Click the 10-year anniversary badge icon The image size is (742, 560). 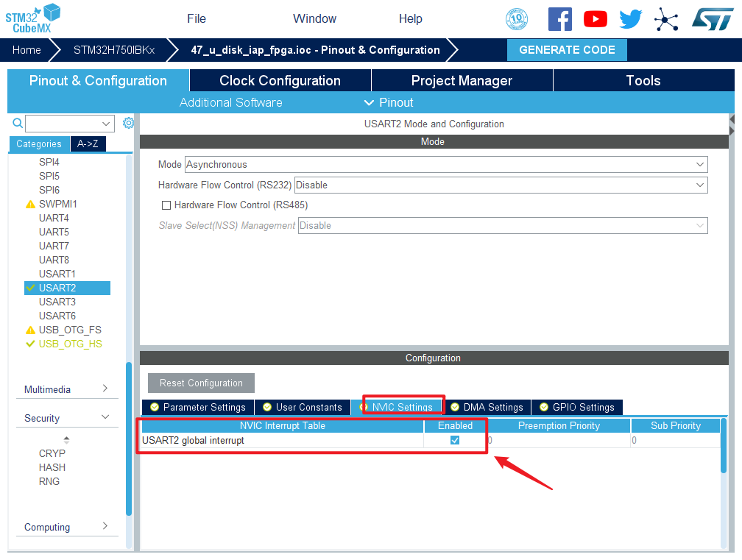(x=517, y=19)
